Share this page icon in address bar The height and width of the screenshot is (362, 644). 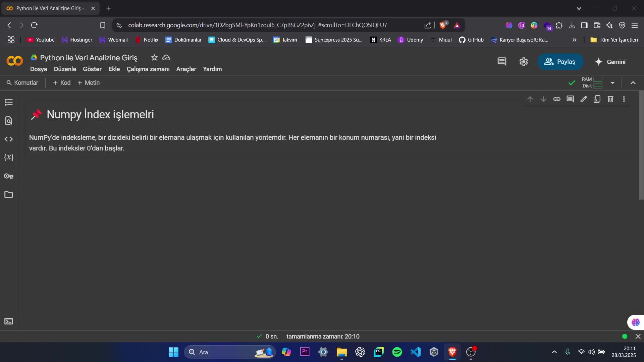[427, 25]
